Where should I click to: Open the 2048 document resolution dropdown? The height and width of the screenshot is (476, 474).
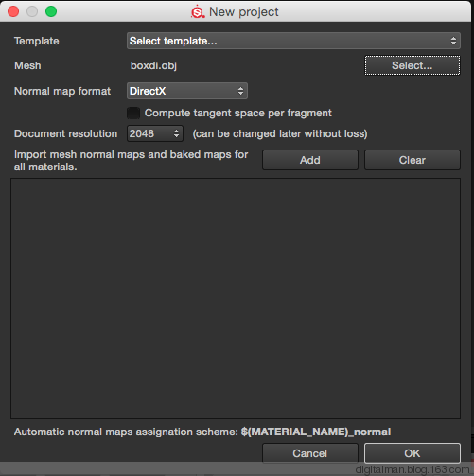click(x=155, y=133)
